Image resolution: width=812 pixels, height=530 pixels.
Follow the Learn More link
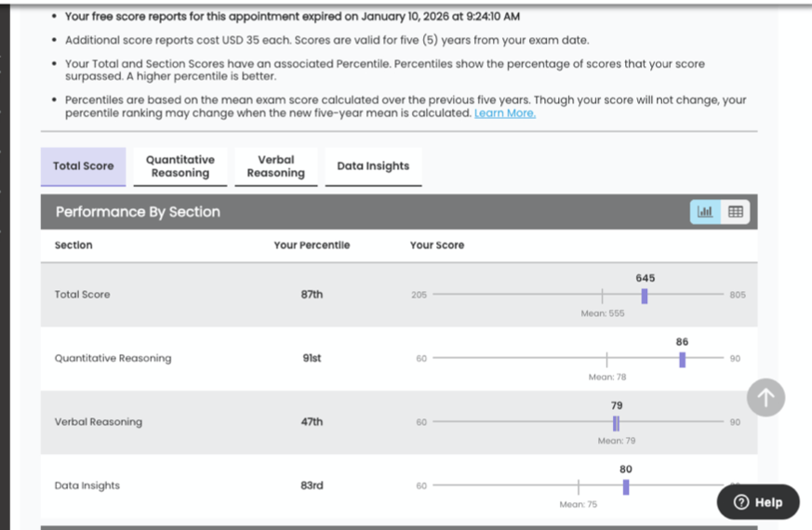coord(504,113)
